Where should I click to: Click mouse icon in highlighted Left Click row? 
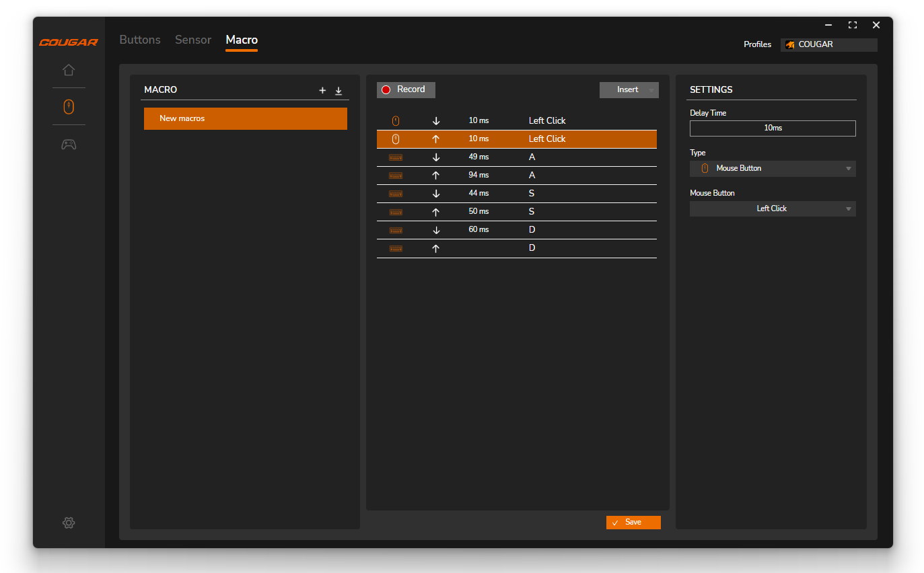(396, 139)
